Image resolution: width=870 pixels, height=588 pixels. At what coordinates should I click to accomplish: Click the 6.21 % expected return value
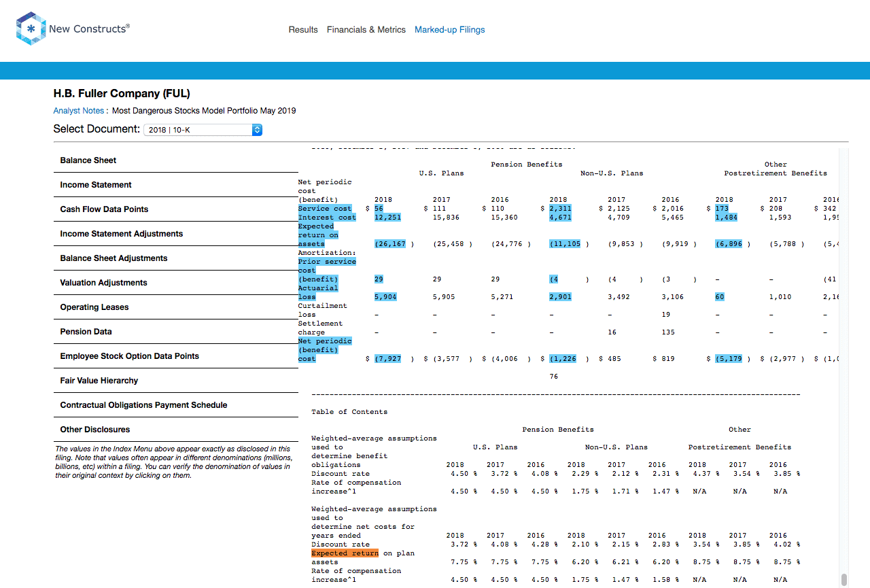[x=621, y=562]
